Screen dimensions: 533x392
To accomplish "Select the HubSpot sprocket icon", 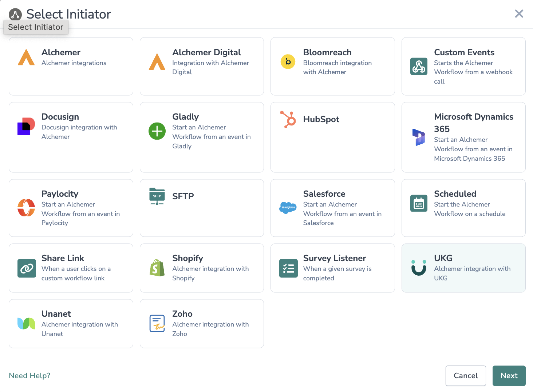I will [x=288, y=119].
